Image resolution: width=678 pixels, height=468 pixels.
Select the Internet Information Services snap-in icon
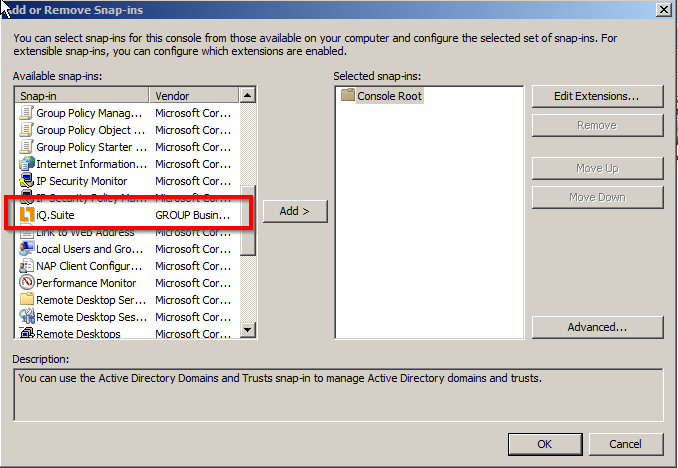pos(27,164)
